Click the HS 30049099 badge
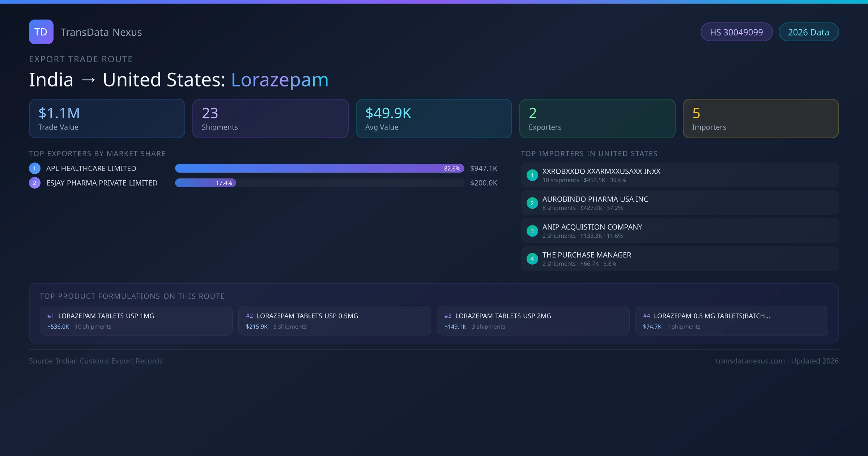 pyautogui.click(x=736, y=32)
